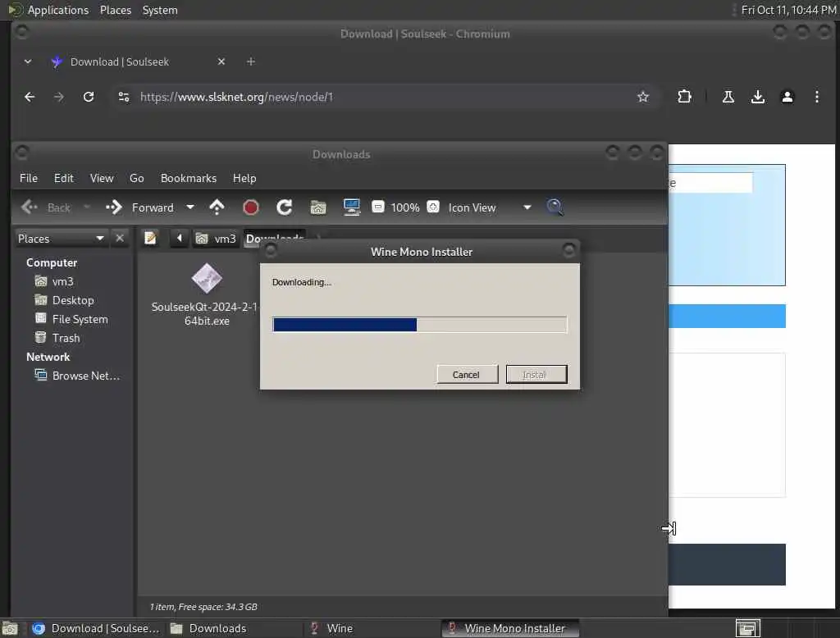
Task: Bookmark this page with the star icon
Action: 643,97
